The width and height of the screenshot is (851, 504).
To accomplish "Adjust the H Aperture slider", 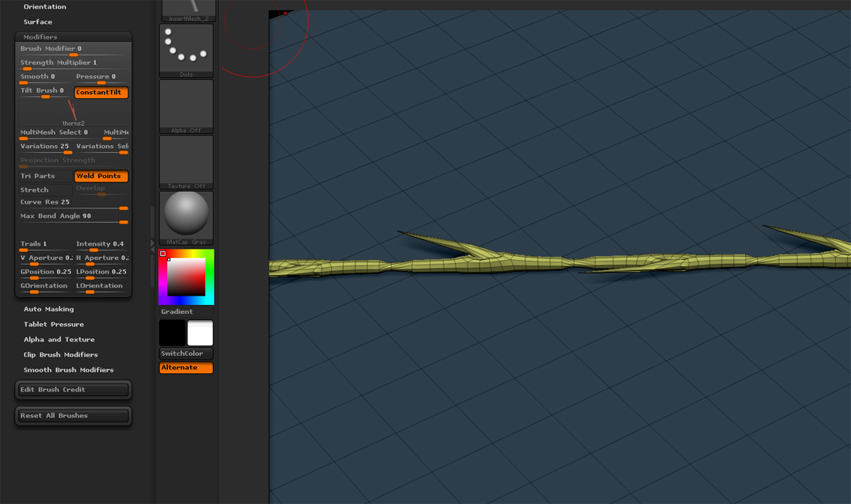I will (101, 260).
